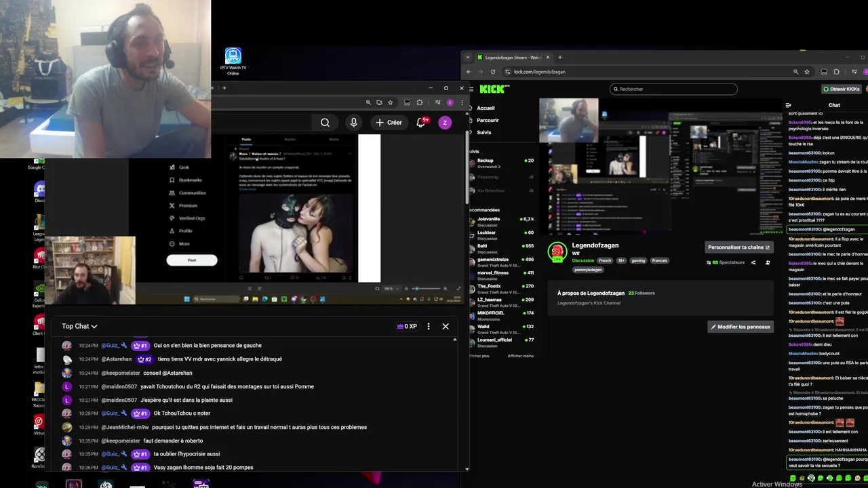The height and width of the screenshot is (488, 868).
Task: Close the Legendofzagan Stream tab
Action: click(547, 57)
